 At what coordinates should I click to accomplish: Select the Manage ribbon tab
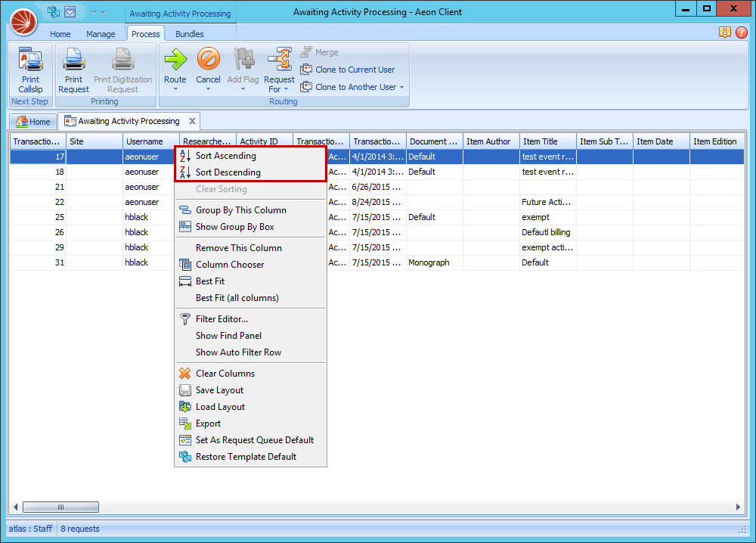101,33
